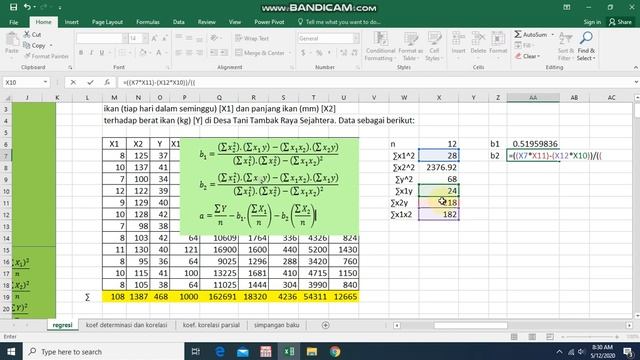
Task: Switch to the Review tab
Action: pyautogui.click(x=207, y=22)
